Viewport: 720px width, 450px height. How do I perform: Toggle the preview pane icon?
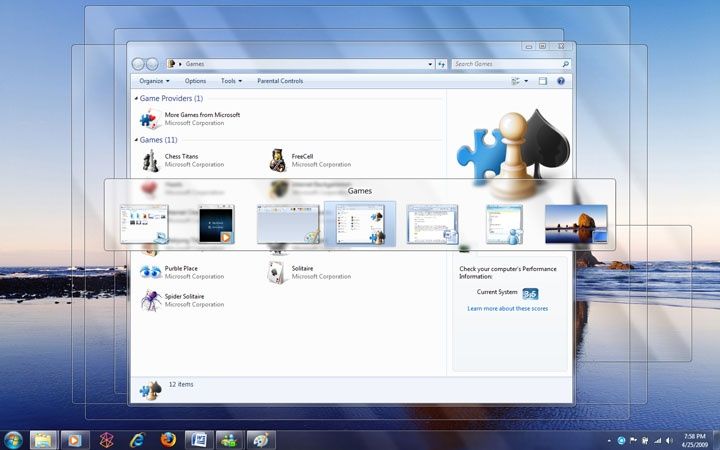pyautogui.click(x=543, y=81)
